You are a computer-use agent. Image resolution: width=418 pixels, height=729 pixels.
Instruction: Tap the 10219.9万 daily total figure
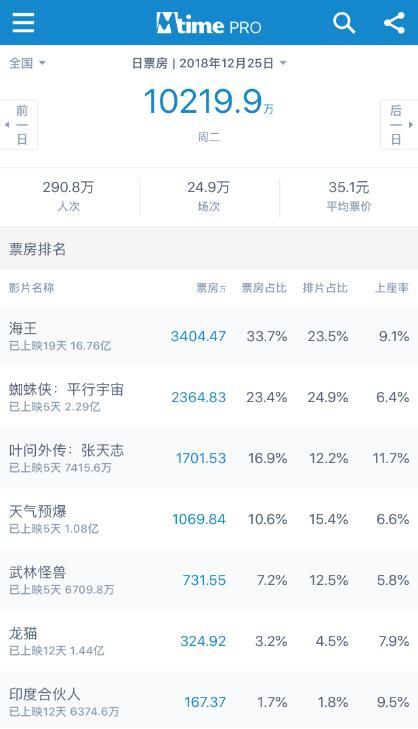point(208,102)
